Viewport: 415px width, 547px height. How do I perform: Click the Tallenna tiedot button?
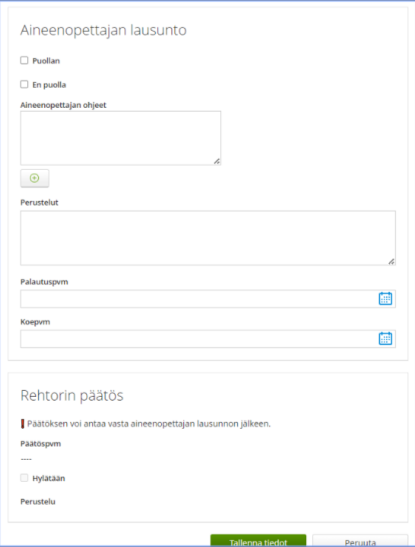258,540
